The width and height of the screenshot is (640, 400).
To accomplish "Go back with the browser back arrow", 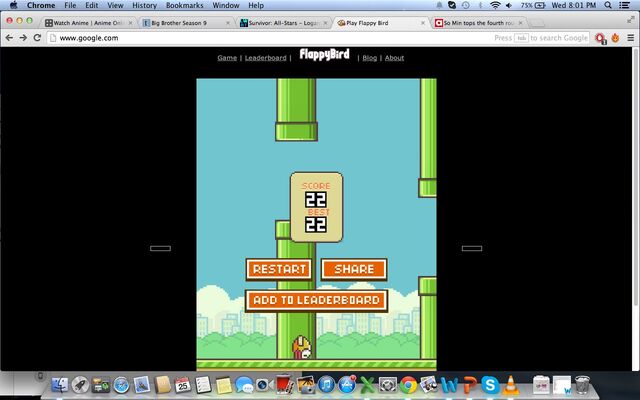I will pyautogui.click(x=9, y=38).
